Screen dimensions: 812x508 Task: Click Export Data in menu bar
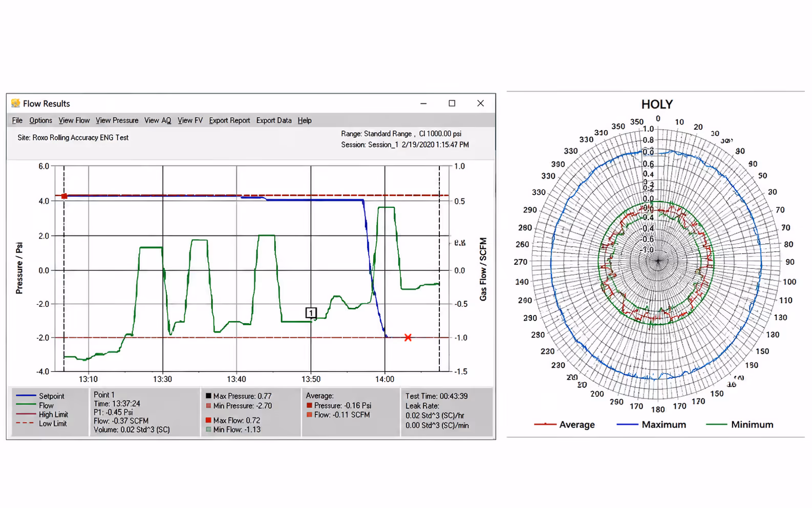pos(274,120)
